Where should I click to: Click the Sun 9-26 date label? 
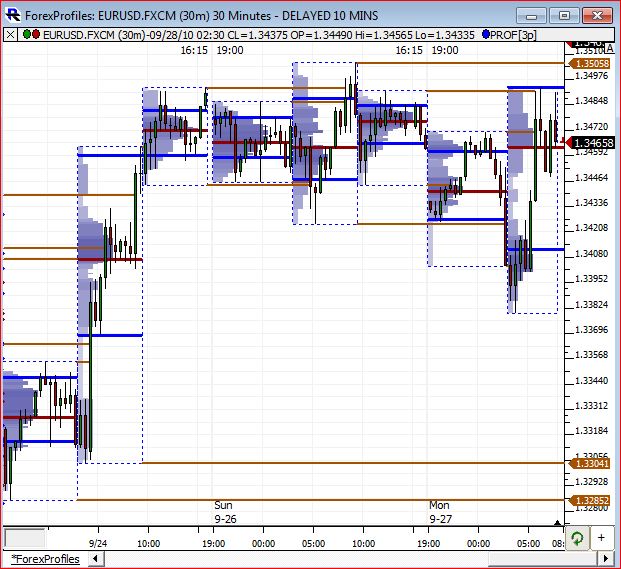tap(225, 512)
